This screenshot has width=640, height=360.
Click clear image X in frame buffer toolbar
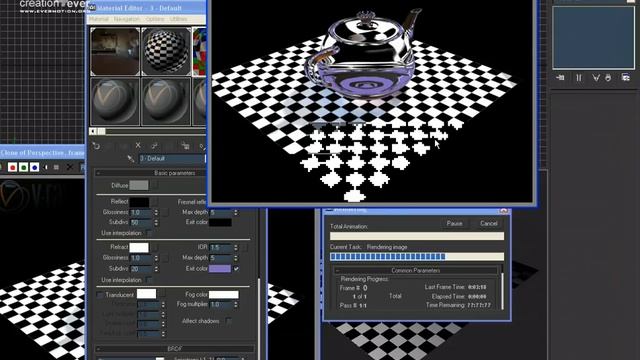pyautogui.click(x=69, y=167)
